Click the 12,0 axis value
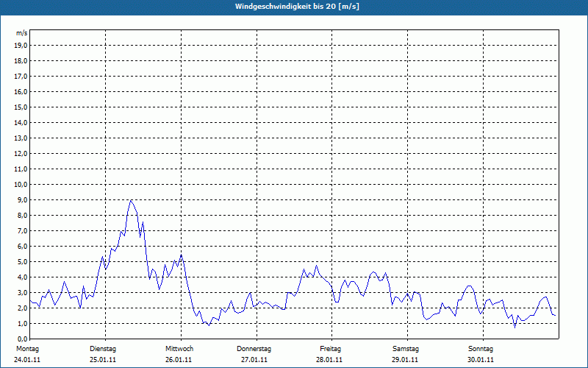The height and width of the screenshot is (368, 588). coord(21,154)
